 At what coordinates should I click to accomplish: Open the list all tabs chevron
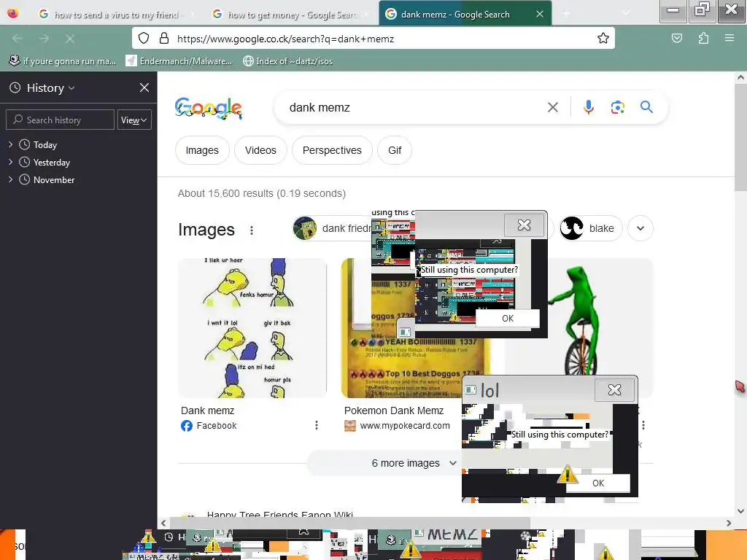(x=627, y=13)
